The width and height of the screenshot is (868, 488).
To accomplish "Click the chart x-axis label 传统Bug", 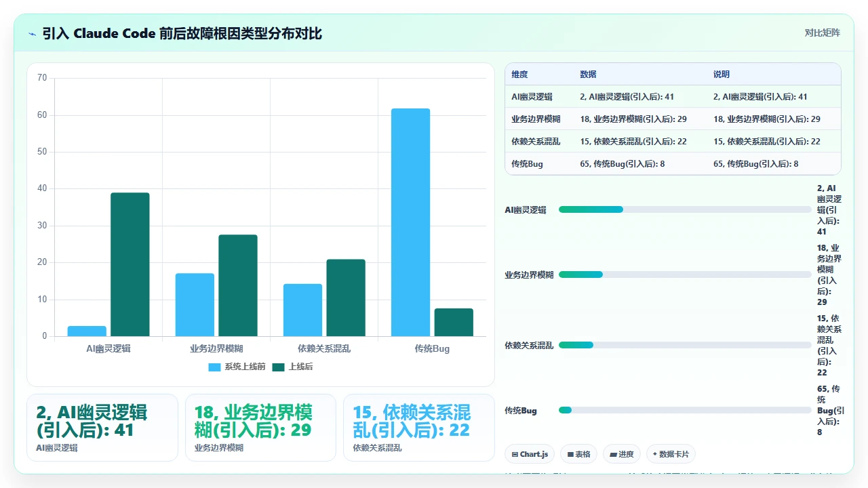I will 432,348.
